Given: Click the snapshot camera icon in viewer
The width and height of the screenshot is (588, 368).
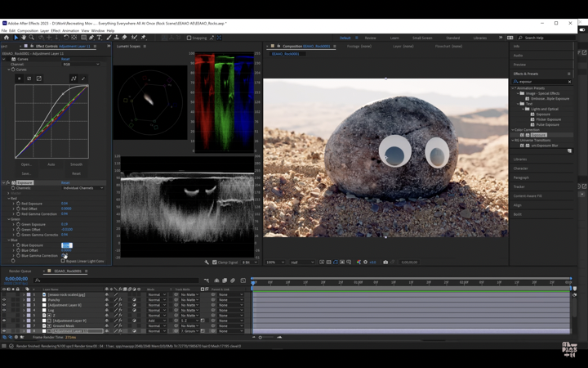Looking at the screenshot, I should (x=385, y=263).
